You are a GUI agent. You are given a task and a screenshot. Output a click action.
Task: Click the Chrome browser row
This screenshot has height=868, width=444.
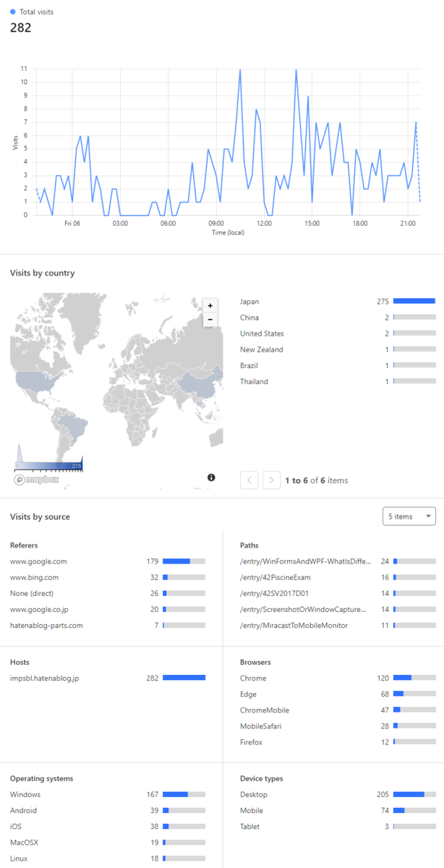338,678
